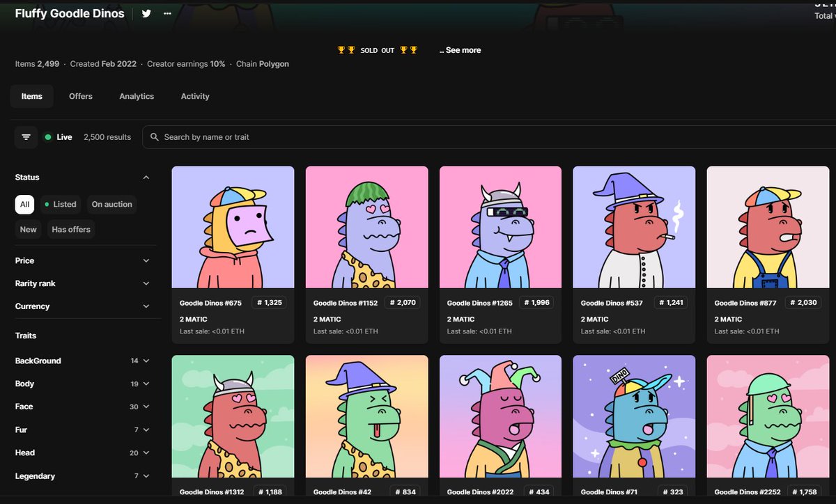Click the Goodle Dinos #1312 title
This screenshot has width=836, height=504.
tap(212, 492)
